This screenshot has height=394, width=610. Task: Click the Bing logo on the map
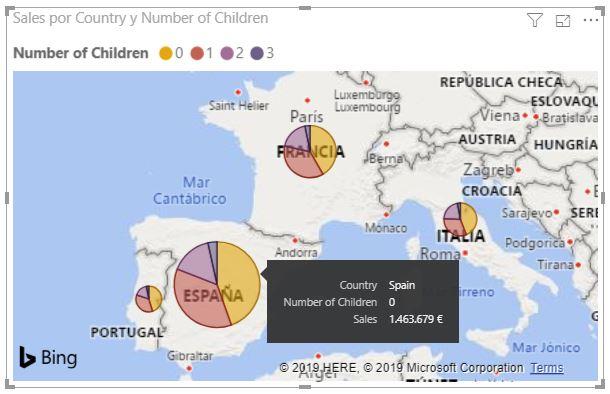click(x=48, y=357)
